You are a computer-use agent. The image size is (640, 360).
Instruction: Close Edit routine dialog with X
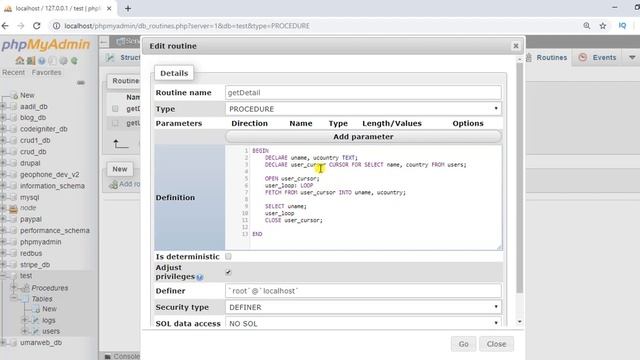pyautogui.click(x=516, y=46)
